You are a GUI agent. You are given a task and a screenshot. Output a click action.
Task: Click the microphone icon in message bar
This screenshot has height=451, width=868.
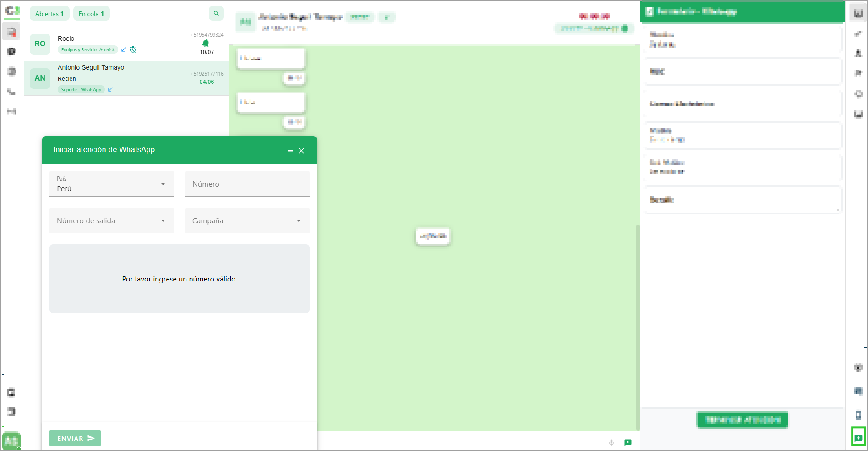click(611, 442)
